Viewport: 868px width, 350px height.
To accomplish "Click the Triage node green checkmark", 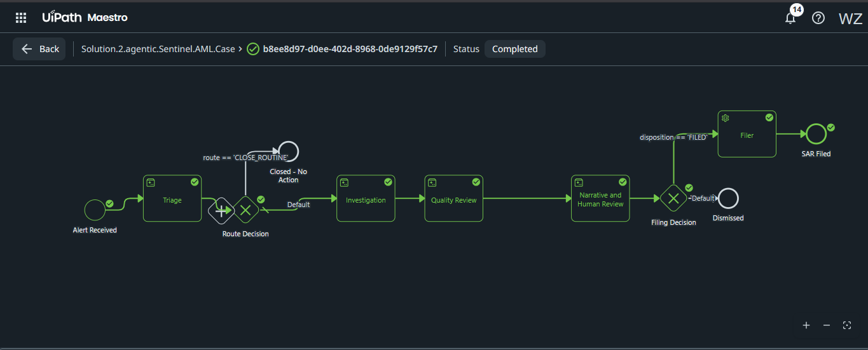I will (195, 182).
